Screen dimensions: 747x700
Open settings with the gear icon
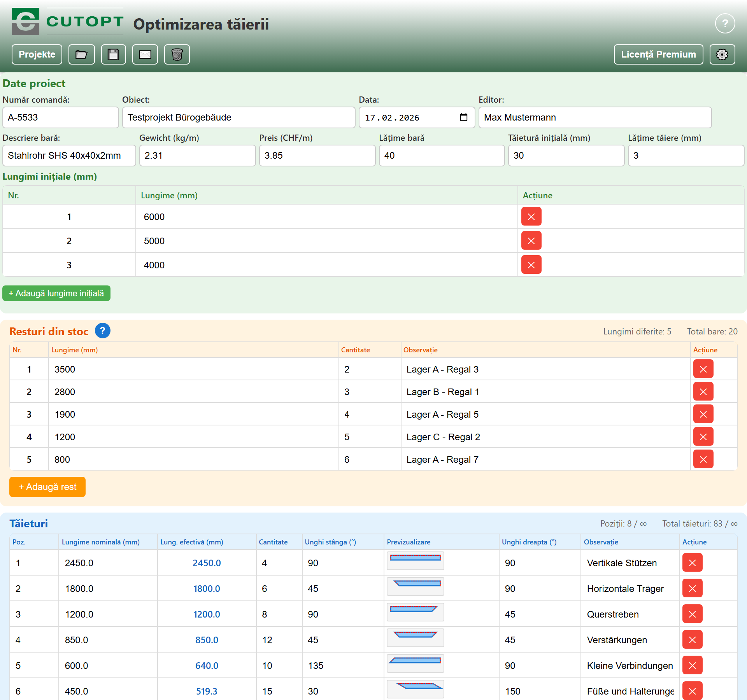coord(722,54)
